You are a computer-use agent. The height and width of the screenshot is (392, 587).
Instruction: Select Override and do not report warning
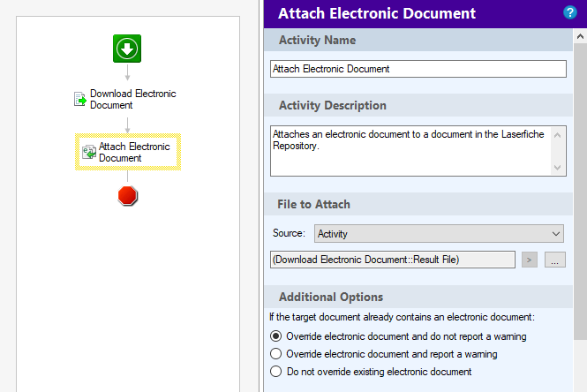coord(276,336)
